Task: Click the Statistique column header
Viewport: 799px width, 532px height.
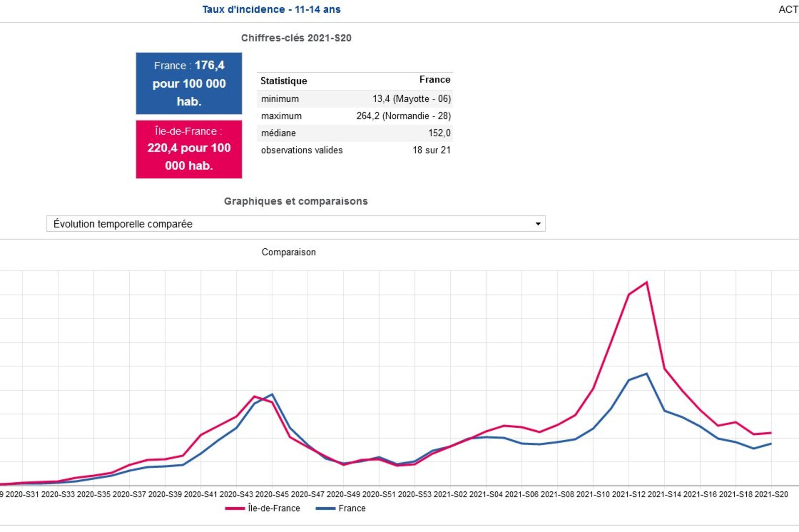Action: tap(284, 81)
